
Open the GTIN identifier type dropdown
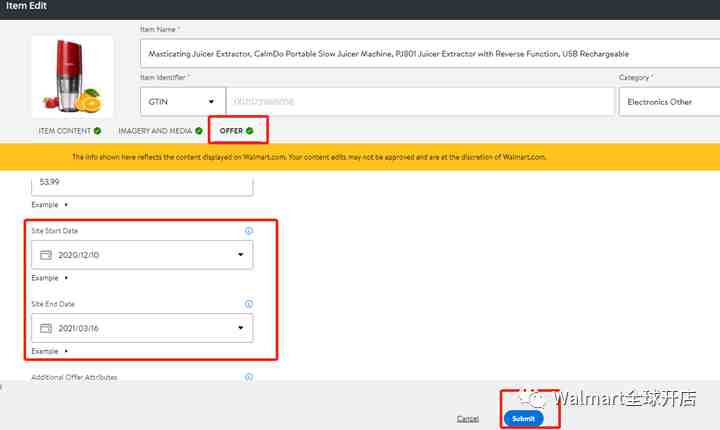pyautogui.click(x=183, y=102)
